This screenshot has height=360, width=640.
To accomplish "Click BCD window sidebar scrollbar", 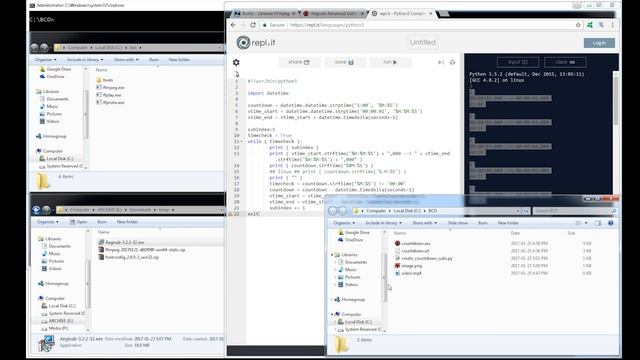I will 384,278.
